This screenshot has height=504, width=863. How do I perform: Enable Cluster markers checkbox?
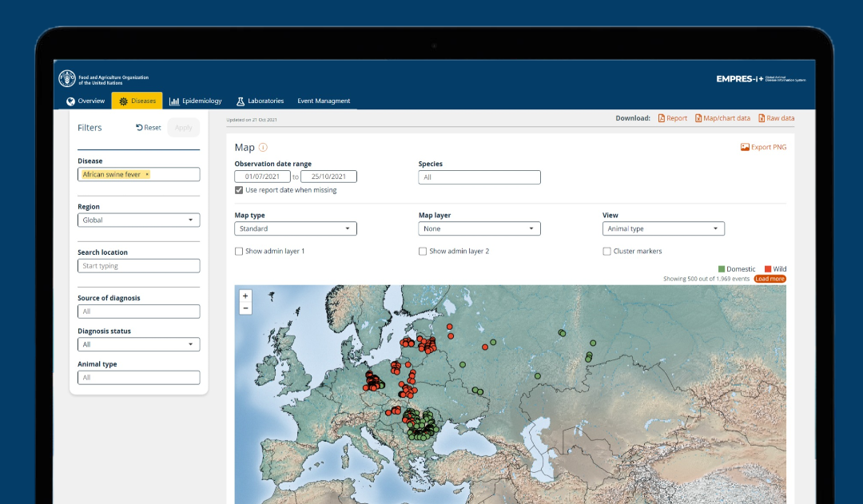pos(606,252)
